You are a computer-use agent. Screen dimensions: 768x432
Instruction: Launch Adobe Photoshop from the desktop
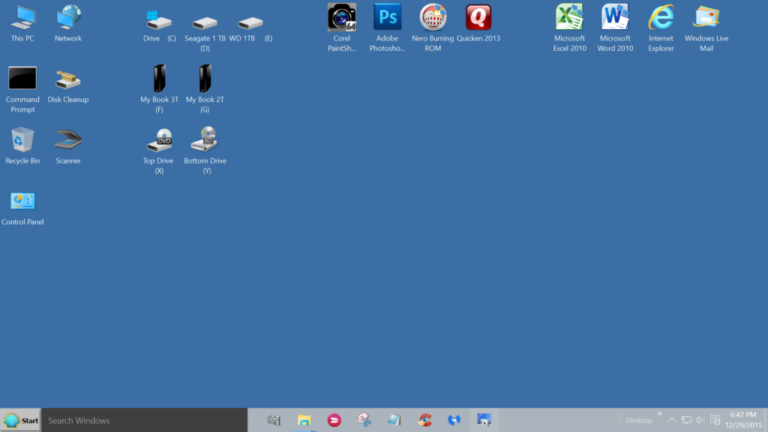[387, 18]
